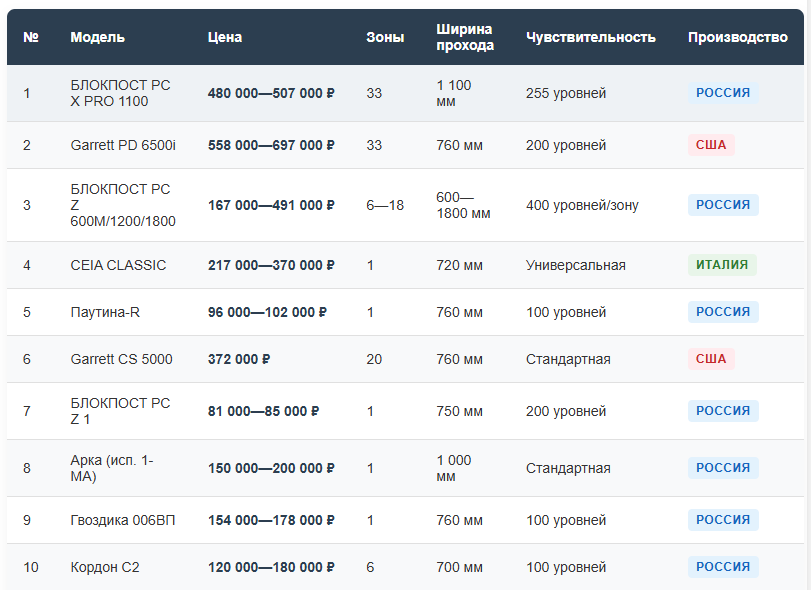Click the РОССИЯ badge in the Гвоздика 006ВП row
Image resolution: width=811 pixels, height=590 pixels.
[723, 520]
